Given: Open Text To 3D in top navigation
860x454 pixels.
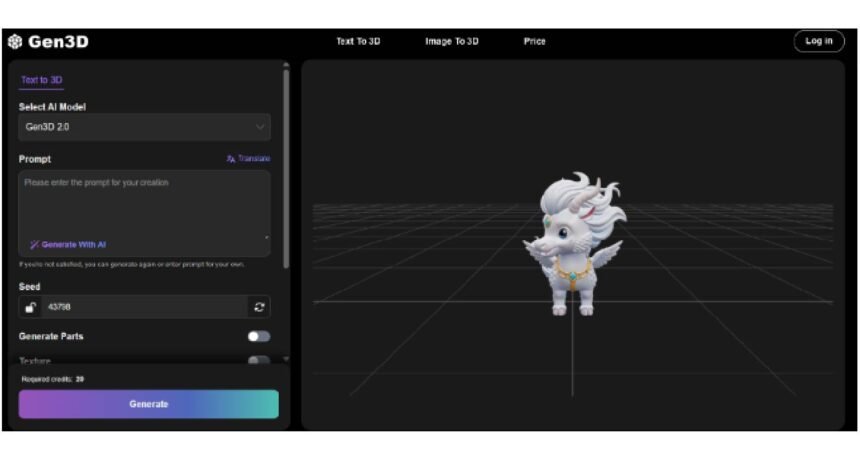Looking at the screenshot, I should click(x=358, y=41).
